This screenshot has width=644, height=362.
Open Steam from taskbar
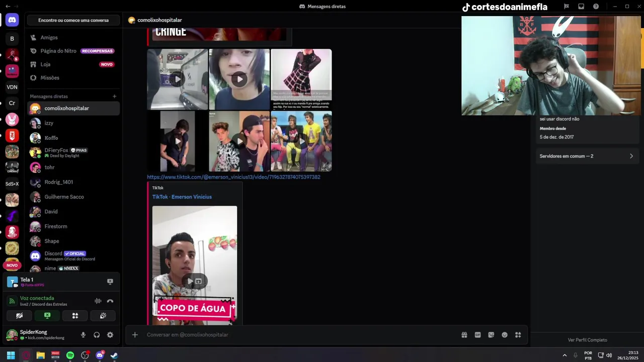[114, 355]
